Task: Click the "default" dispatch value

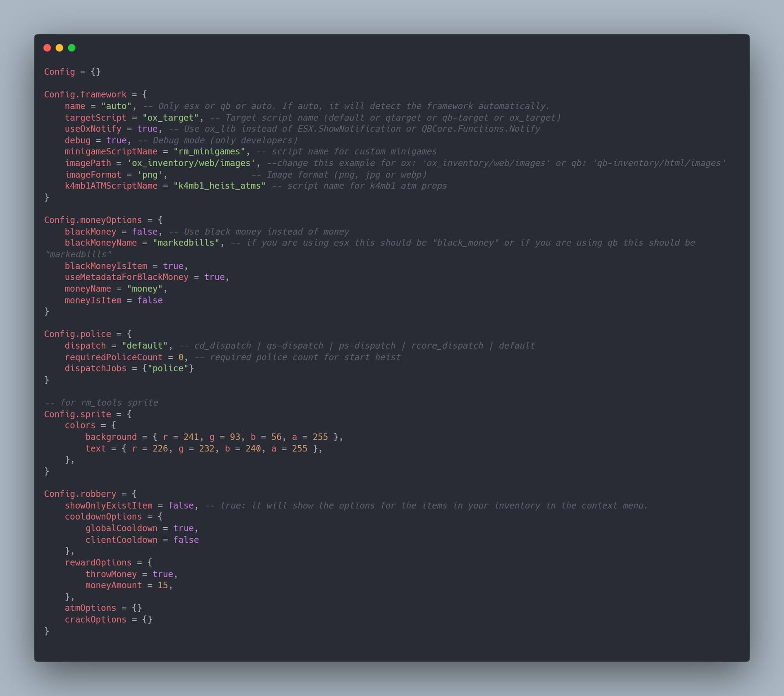Action: (145, 346)
